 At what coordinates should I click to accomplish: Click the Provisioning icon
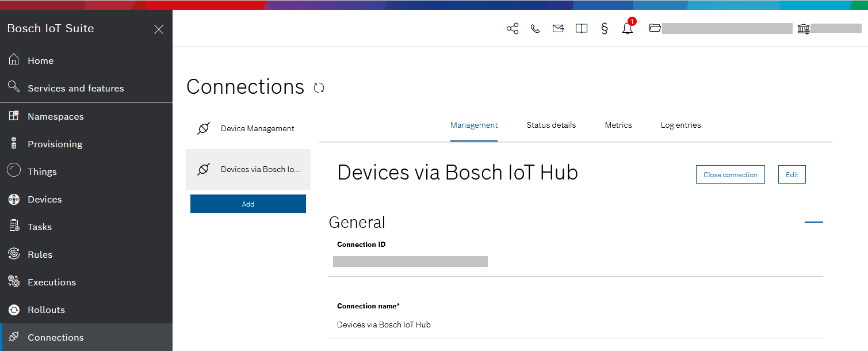(x=14, y=144)
